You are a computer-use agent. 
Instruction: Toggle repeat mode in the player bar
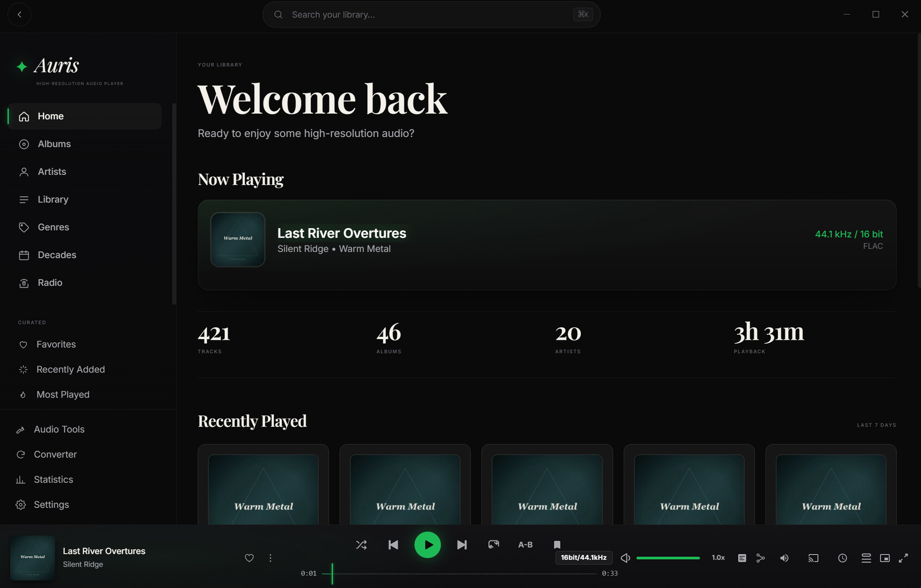(494, 544)
